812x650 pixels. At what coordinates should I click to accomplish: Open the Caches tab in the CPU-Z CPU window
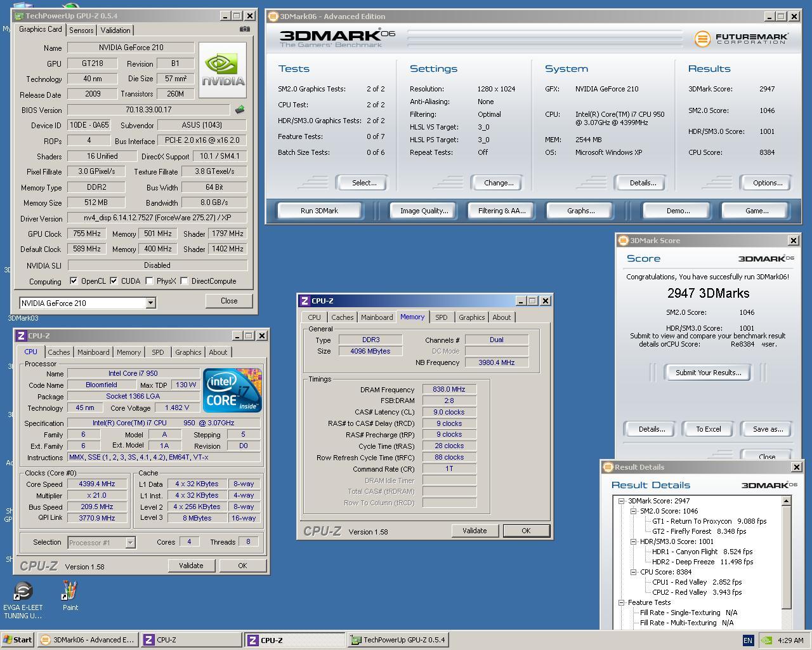[x=58, y=352]
